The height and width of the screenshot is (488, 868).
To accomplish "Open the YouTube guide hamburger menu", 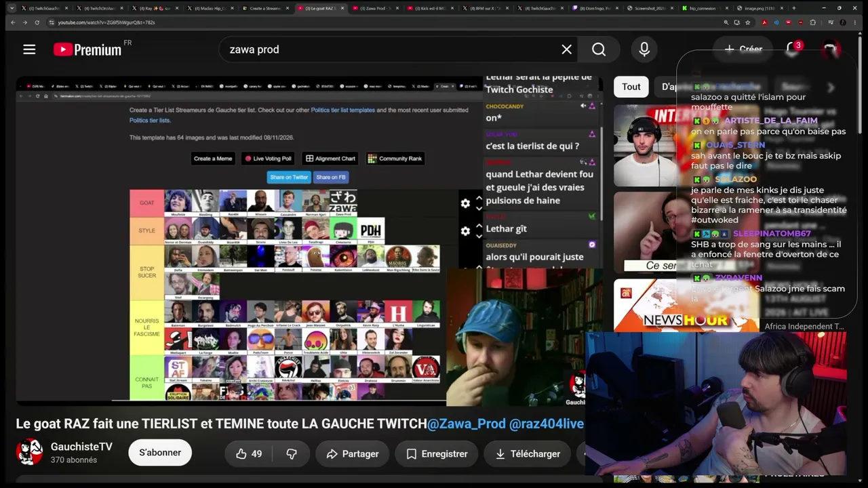I will (x=29, y=49).
